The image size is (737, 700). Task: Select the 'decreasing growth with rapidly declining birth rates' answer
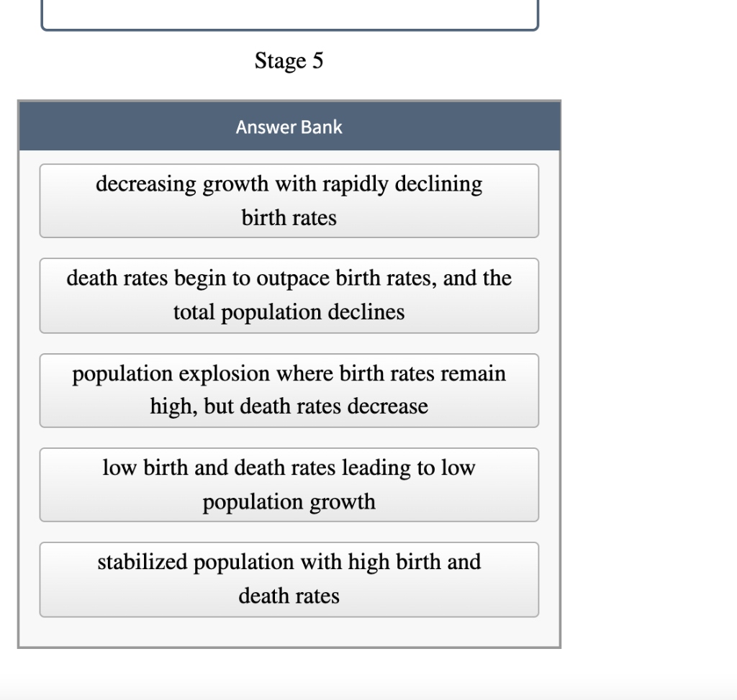pyautogui.click(x=289, y=201)
